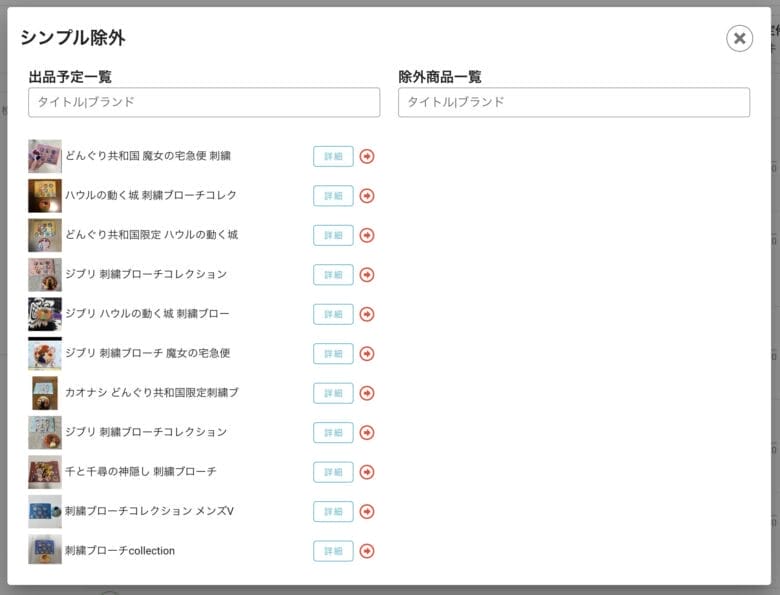The height and width of the screenshot is (595, 780).
Task: Exclude どんぐり共和国限定 ハウルの動く城 via arrow
Action: pos(367,235)
